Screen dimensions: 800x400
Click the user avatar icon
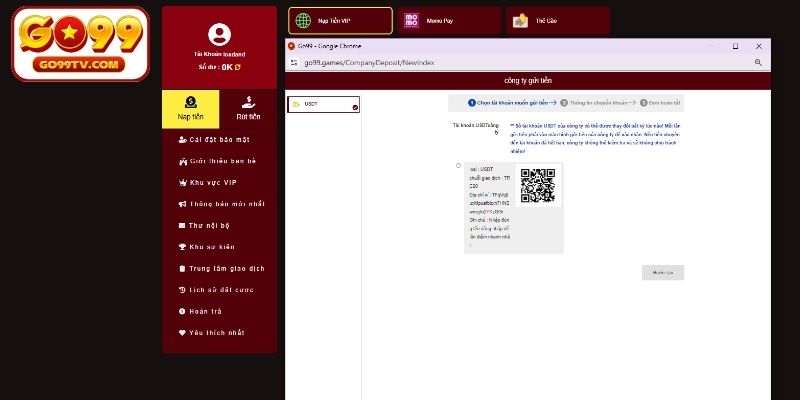coord(219,35)
